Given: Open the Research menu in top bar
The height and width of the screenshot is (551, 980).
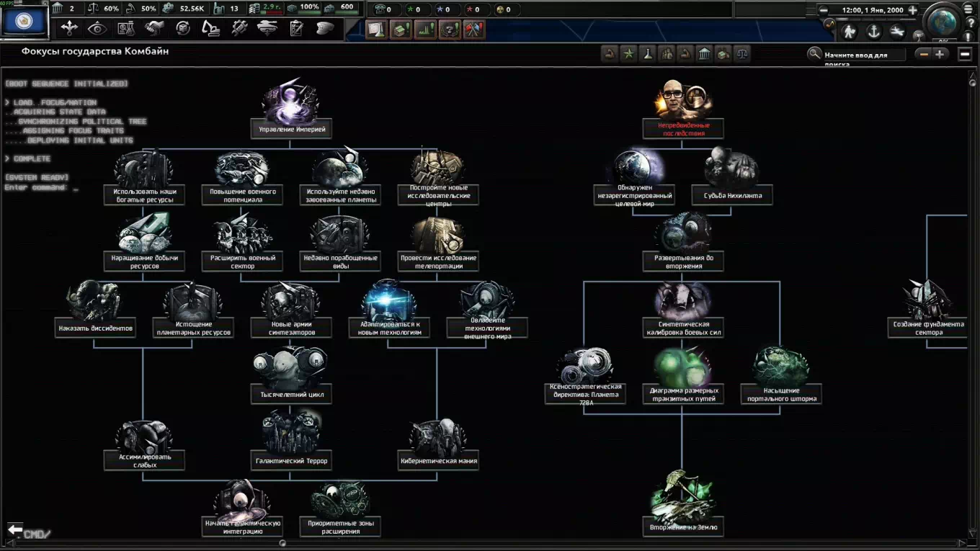Looking at the screenshot, I should coord(126,29).
